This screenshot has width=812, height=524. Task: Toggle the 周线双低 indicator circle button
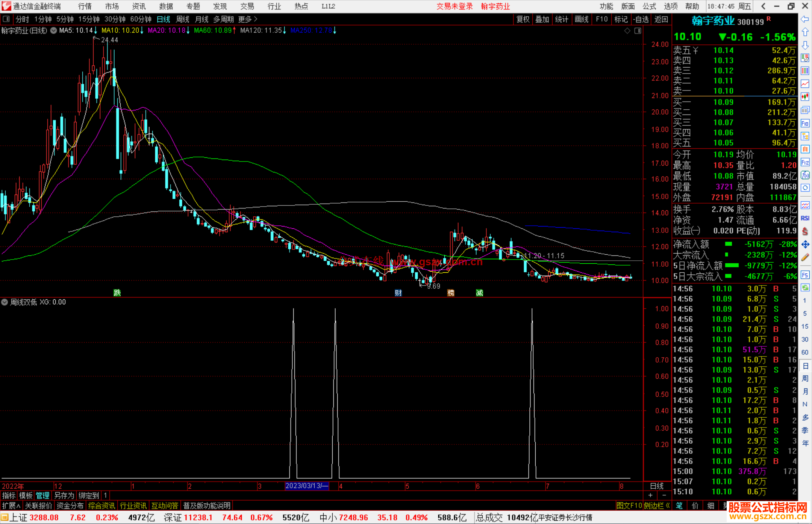[5, 302]
